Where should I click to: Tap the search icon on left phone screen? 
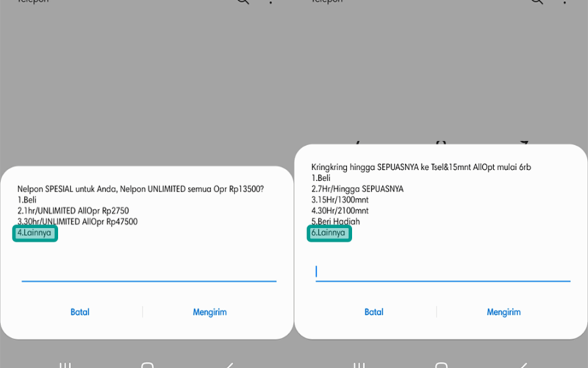point(243,1)
